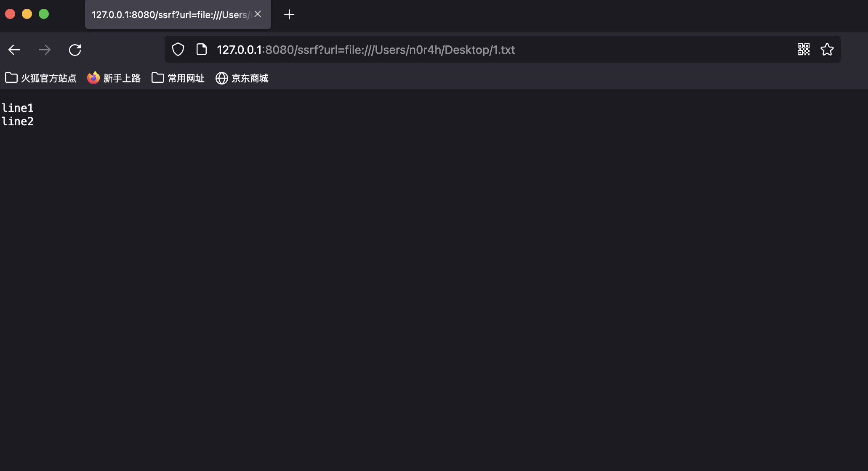868x471 pixels.
Task: Select the 127.0.0.1:8080/ssrf tab
Action: 168,15
